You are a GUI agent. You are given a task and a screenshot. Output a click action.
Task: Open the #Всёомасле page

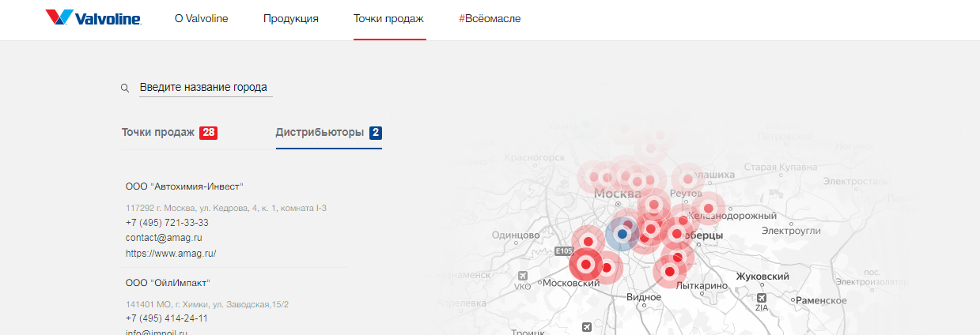(490, 18)
